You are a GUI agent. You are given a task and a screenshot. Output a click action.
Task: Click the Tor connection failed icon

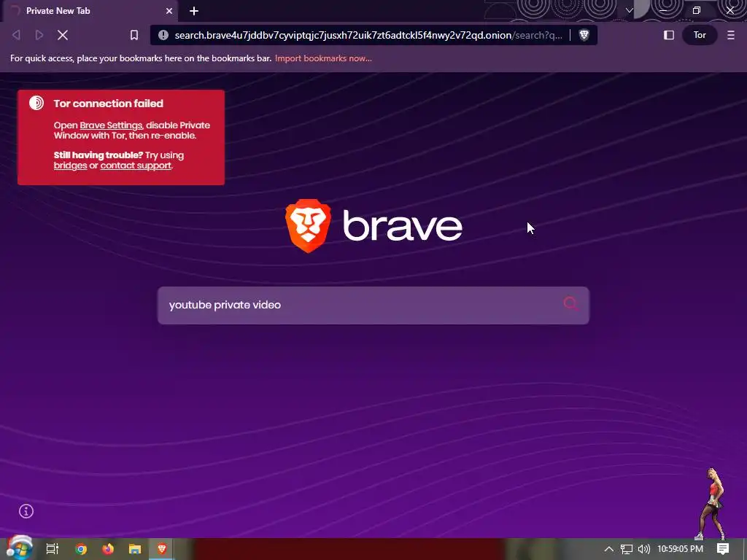(x=36, y=103)
